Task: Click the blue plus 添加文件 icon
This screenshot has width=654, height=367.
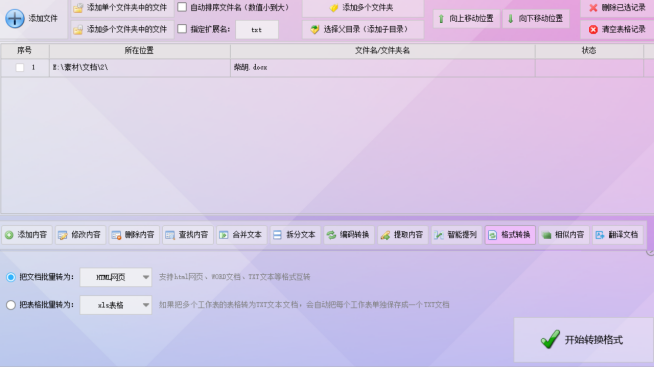Action: tap(15, 18)
